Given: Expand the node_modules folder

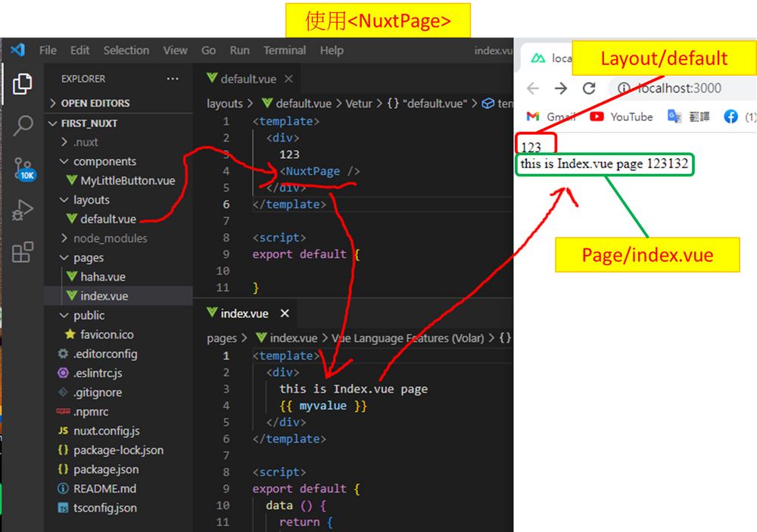Looking at the screenshot, I should pyautogui.click(x=110, y=238).
